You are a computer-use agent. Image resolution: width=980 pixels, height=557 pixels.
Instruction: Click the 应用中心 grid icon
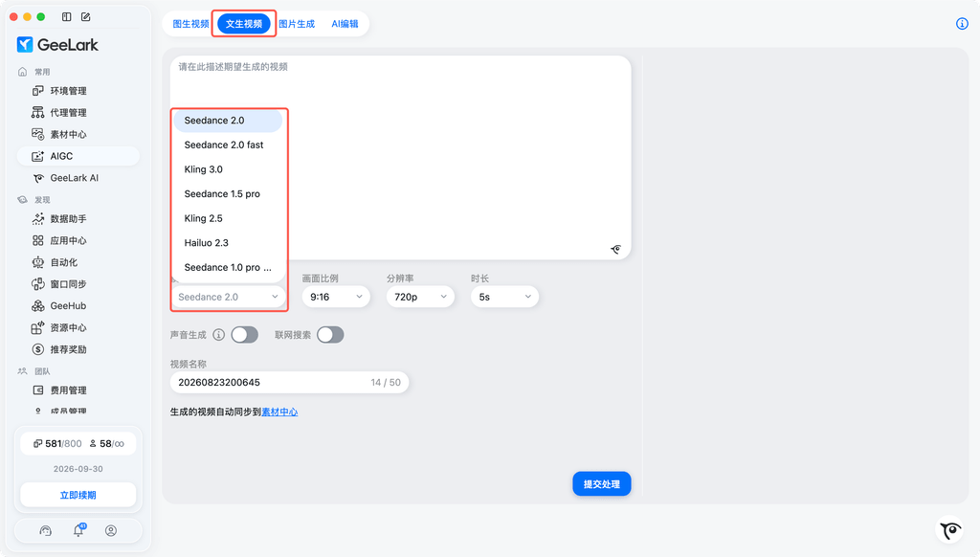[x=38, y=240]
